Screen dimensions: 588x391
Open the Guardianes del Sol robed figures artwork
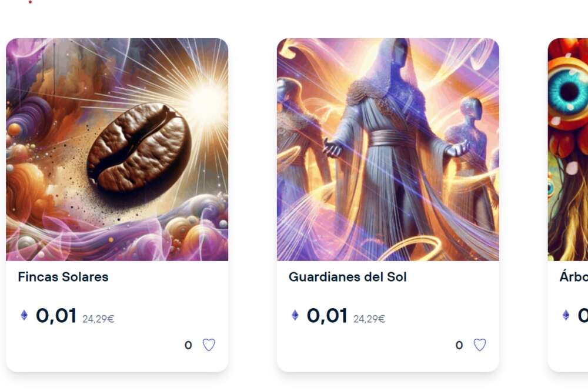387,149
